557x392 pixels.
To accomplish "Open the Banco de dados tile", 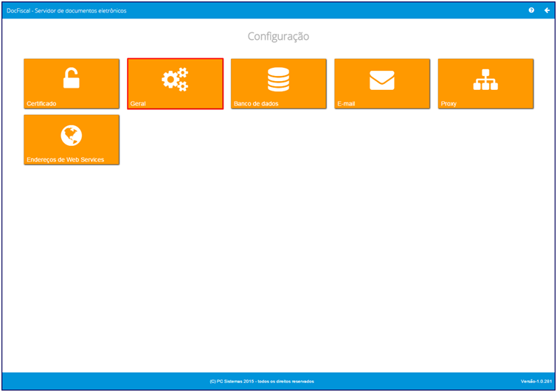I will click(x=279, y=84).
